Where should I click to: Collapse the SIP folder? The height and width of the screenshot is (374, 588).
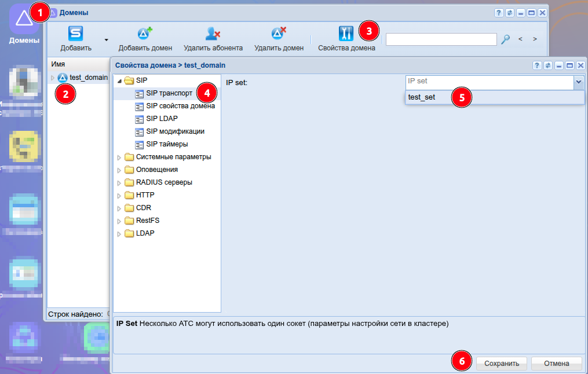(x=119, y=81)
